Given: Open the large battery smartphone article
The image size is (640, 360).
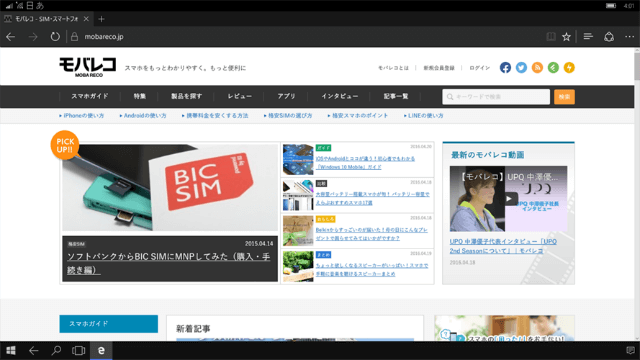Looking at the screenshot, I should click(372, 198).
